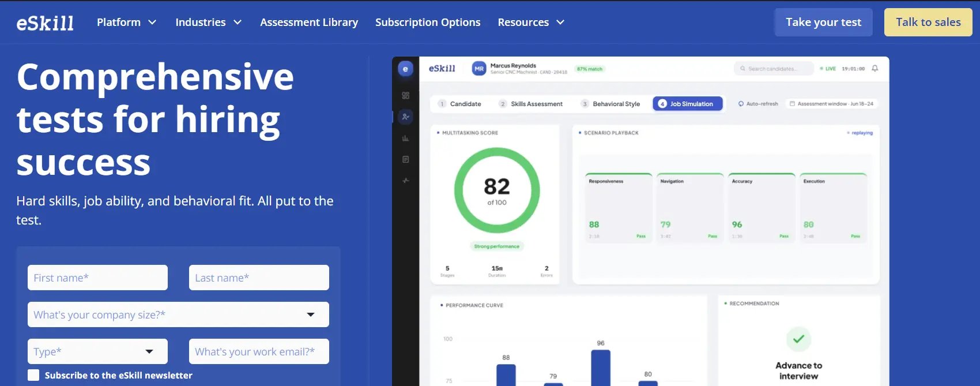Select the Behavioral Style step tab
980x386 pixels.
coord(611,104)
